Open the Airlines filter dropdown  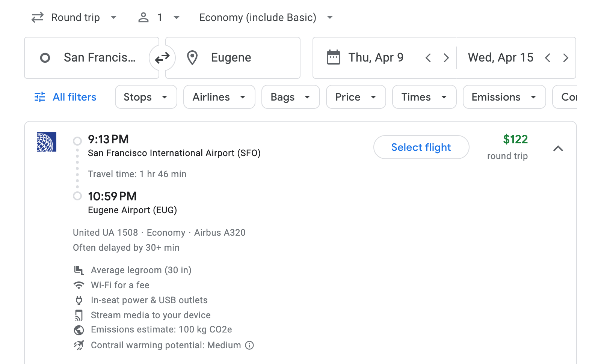pyautogui.click(x=219, y=97)
